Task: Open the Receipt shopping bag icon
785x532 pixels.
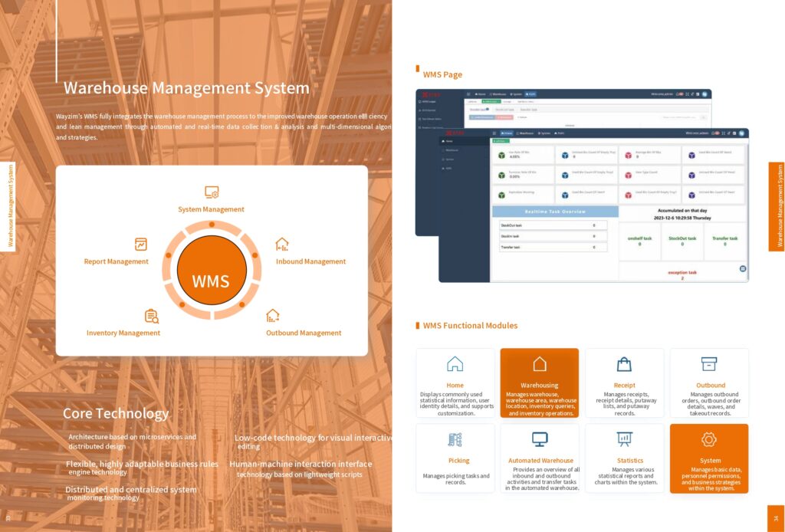Action: [x=624, y=364]
